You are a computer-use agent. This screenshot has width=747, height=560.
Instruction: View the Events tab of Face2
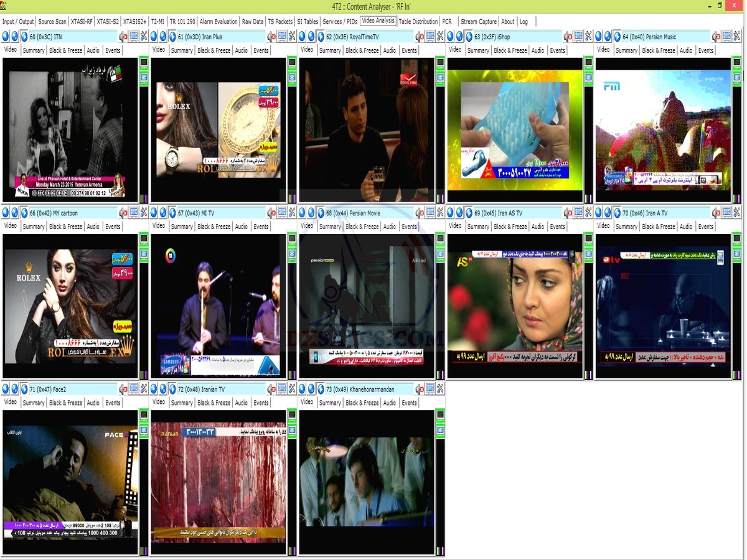pyautogui.click(x=113, y=403)
